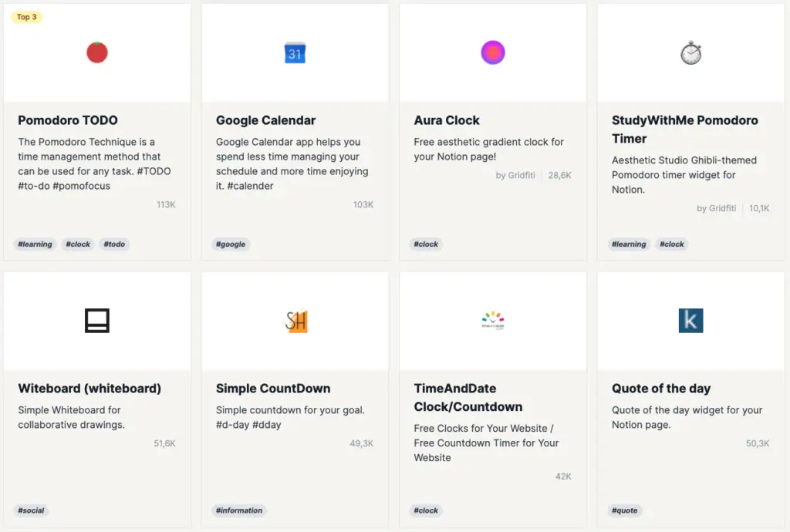Filter by #todo tag on Pomodoro card

click(x=114, y=244)
